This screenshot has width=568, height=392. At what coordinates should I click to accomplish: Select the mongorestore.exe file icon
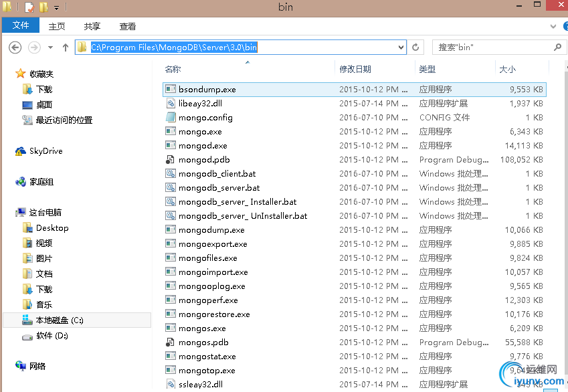point(170,314)
